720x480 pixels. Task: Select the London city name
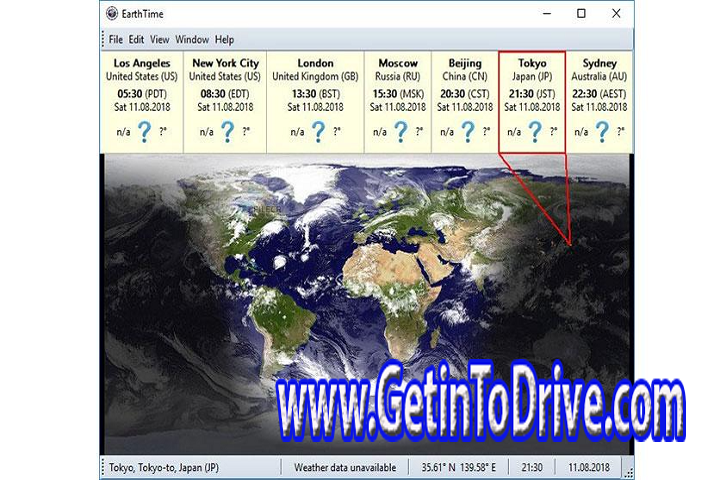[315, 63]
